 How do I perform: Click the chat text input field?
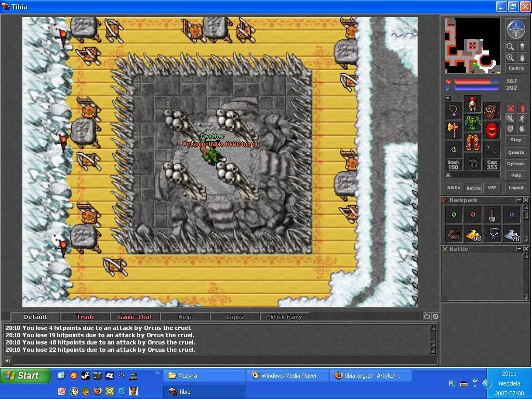224,361
